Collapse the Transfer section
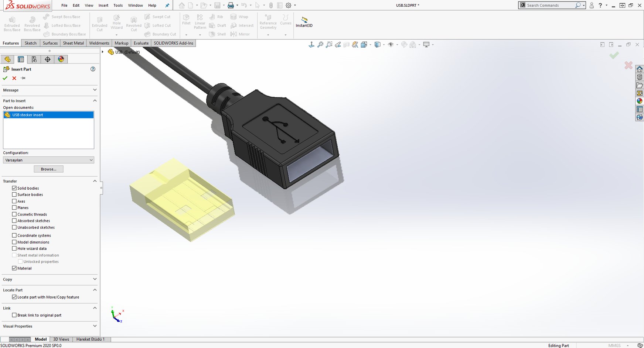Screen dimensions: 644x348 pyautogui.click(x=95, y=181)
